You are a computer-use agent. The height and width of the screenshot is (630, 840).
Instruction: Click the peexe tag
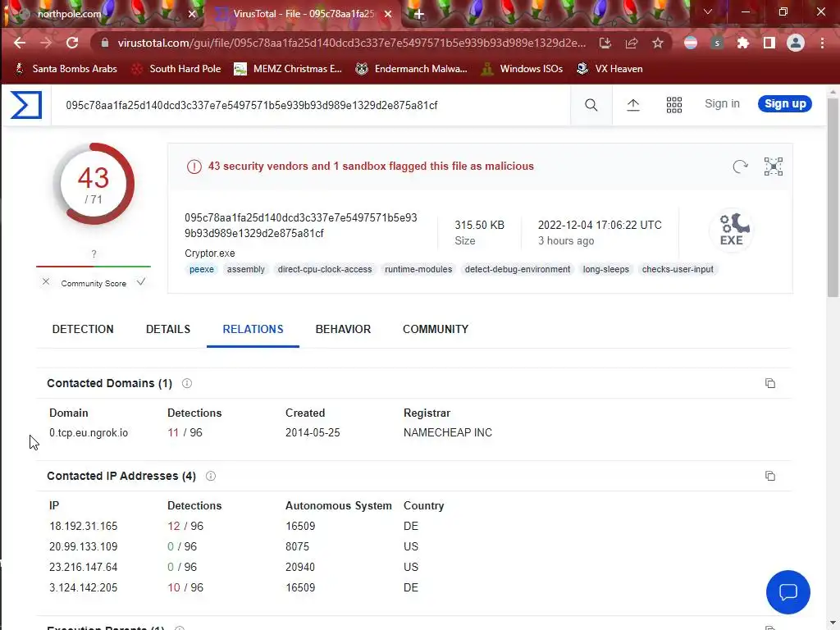click(x=202, y=269)
